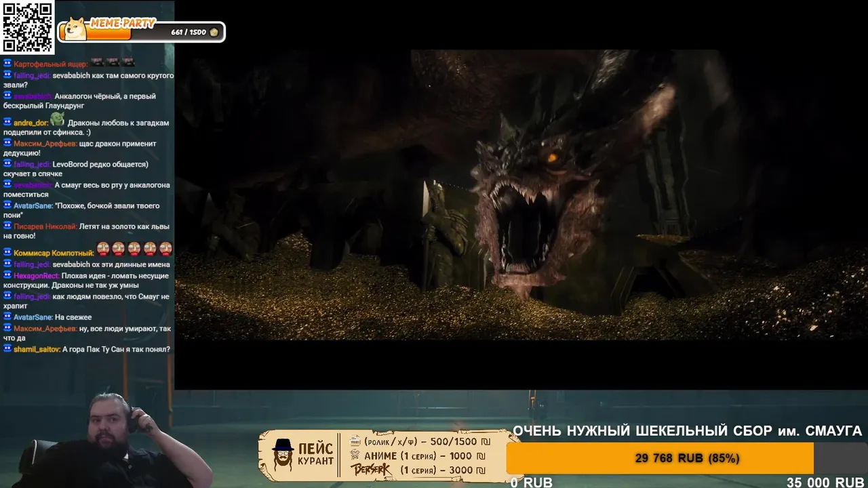Screen dimensions: 868x488
Task: Click username HexagonRect in chat
Action: [x=36, y=277]
